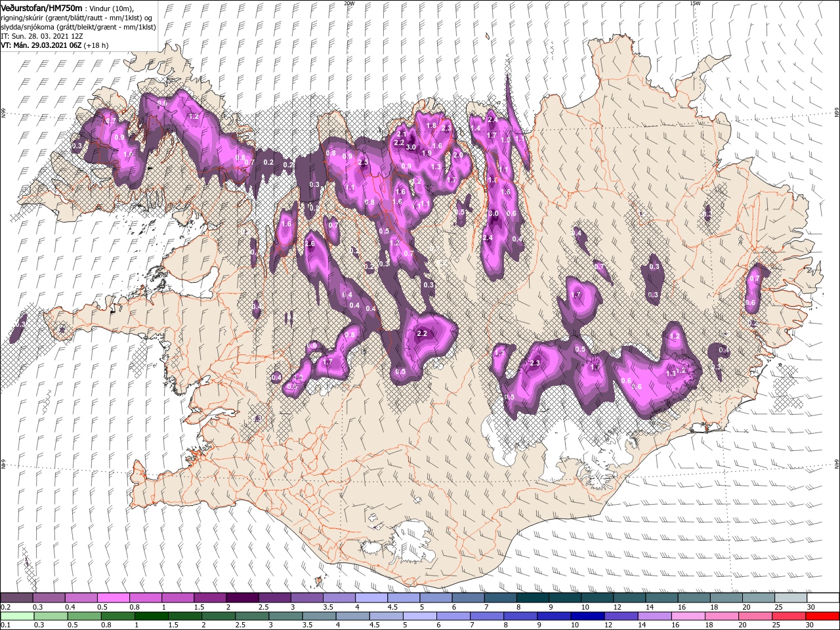Image resolution: width=840 pixels, height=630 pixels.
Task: Select the light pink 16 rain legend swatch
Action: click(x=688, y=616)
